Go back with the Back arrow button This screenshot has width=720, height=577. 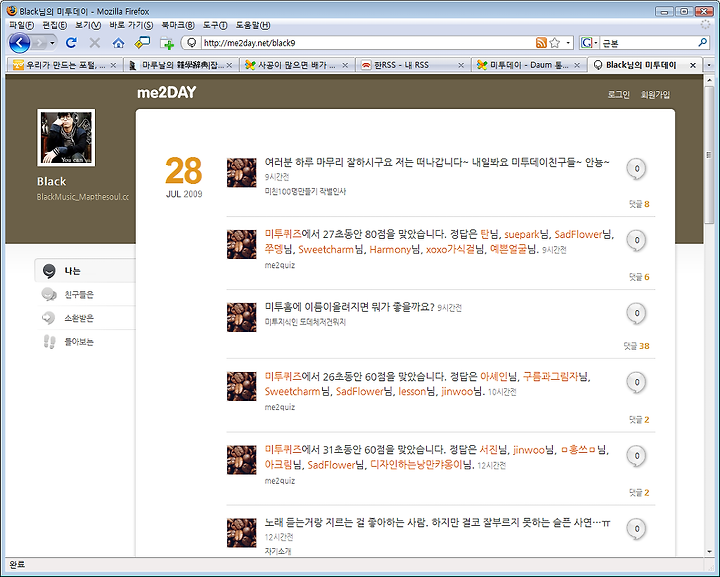(x=19, y=43)
